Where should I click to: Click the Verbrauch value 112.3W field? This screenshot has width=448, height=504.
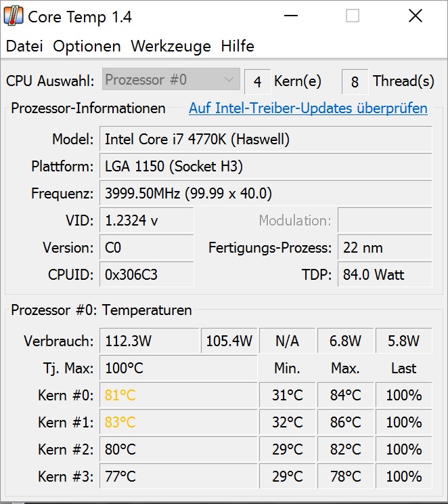click(x=149, y=341)
